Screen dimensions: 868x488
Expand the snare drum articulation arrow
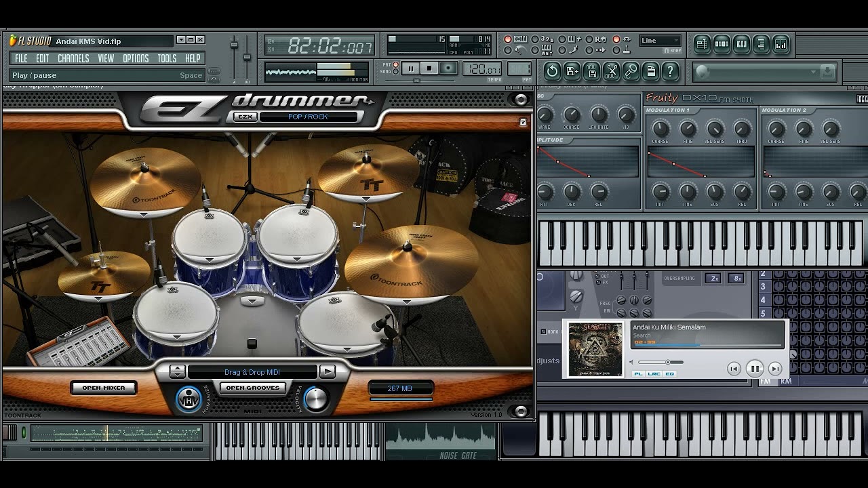pyautogui.click(x=176, y=337)
